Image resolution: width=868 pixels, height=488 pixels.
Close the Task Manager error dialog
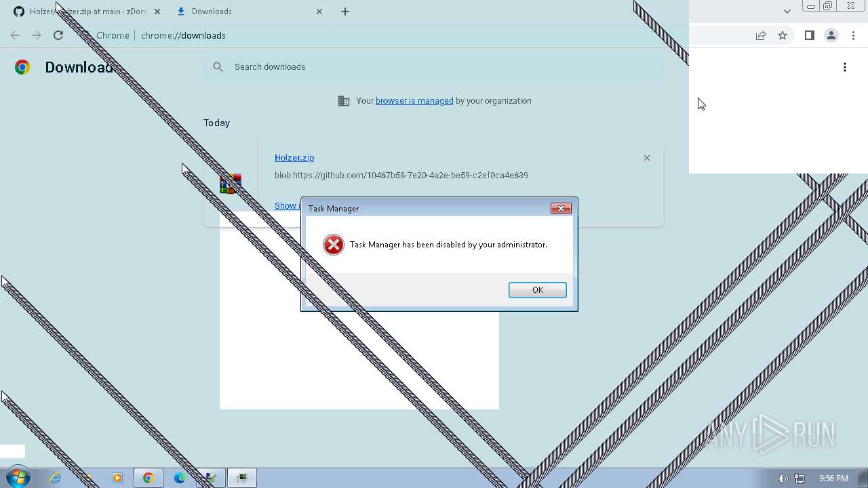561,208
